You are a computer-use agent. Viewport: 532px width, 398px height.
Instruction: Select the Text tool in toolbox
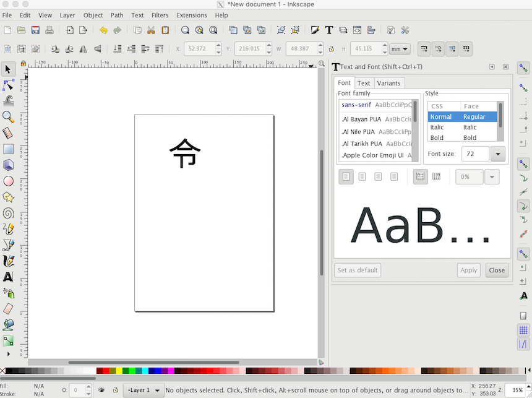pyautogui.click(x=8, y=277)
